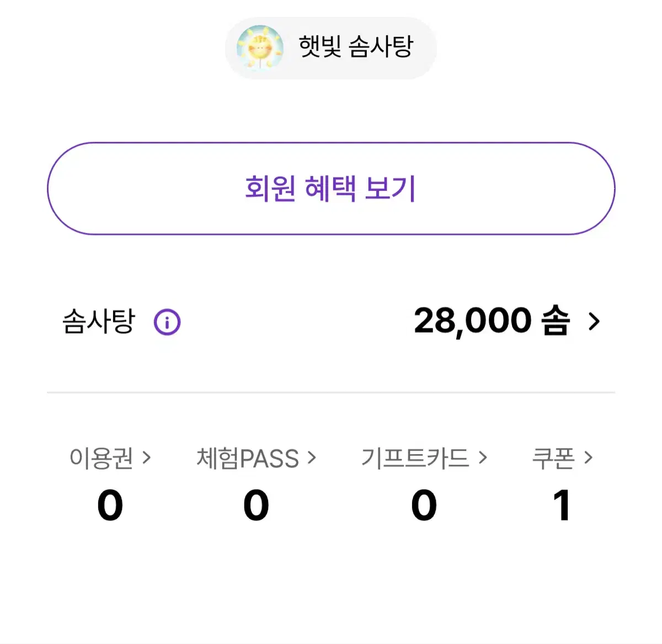Open the 솜사탕 info icon

pos(167,322)
